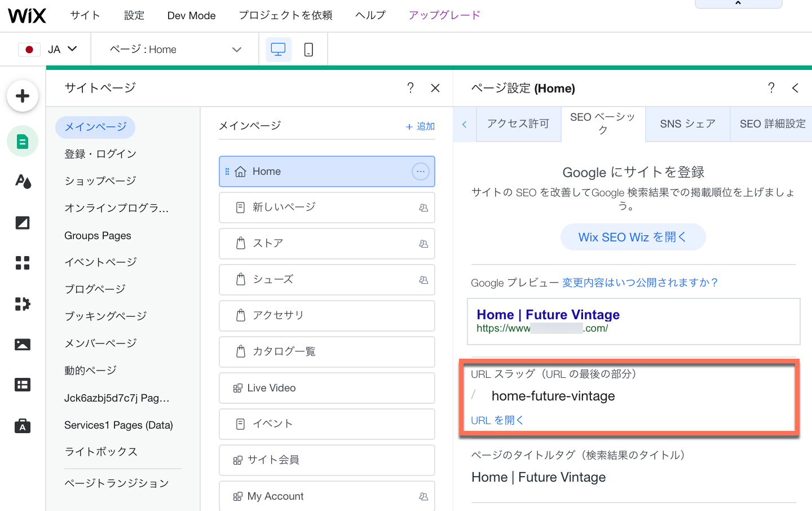
Task: Select the Live Video page row
Action: [x=327, y=388]
